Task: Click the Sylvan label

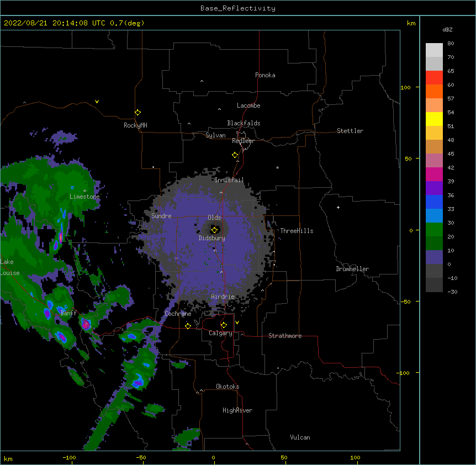Action: point(215,135)
